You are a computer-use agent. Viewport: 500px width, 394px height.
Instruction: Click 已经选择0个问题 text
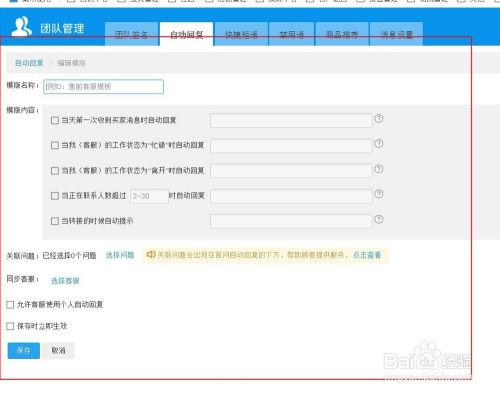(69, 256)
